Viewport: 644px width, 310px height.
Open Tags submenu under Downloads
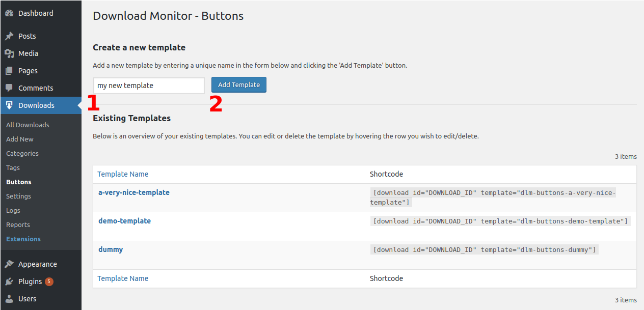13,167
